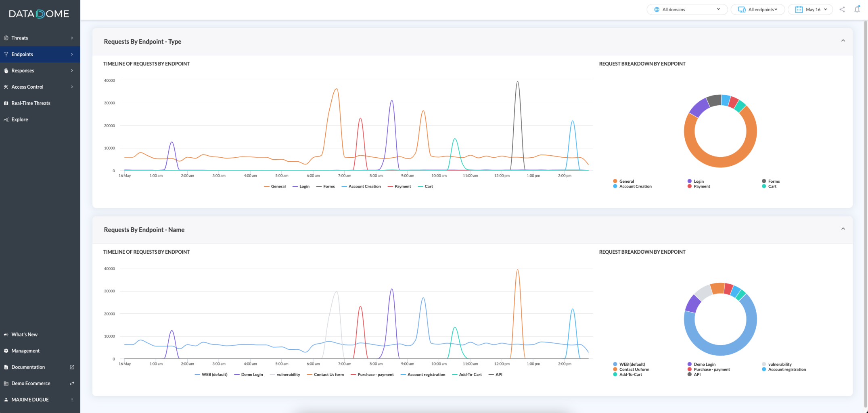Collapse the Requests By Endpoint - Type panel
Image resolution: width=868 pixels, height=413 pixels.
843,41
